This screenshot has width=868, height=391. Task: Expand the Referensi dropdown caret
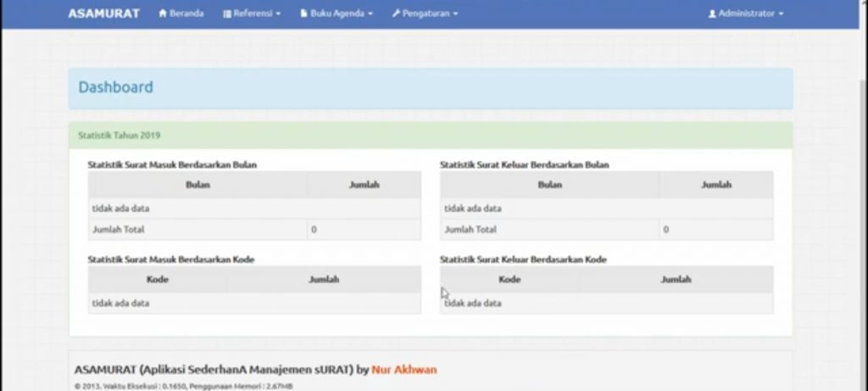pyautogui.click(x=278, y=14)
